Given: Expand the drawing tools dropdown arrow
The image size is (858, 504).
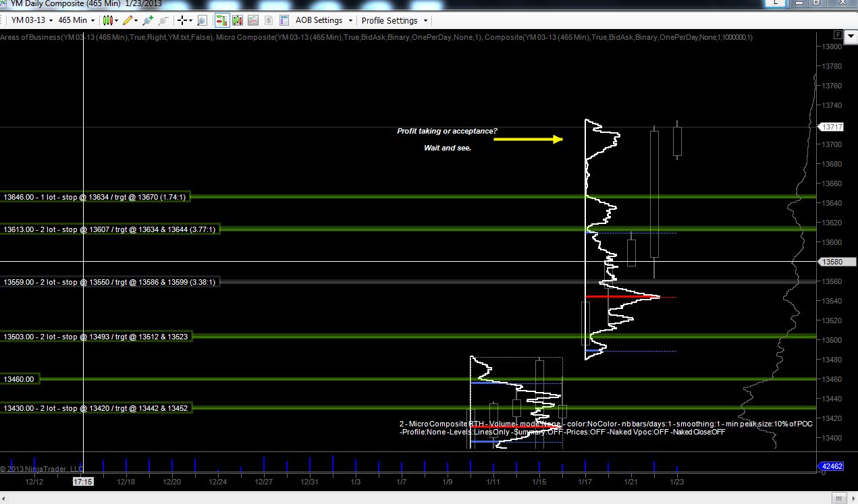Looking at the screenshot, I should click(137, 20).
